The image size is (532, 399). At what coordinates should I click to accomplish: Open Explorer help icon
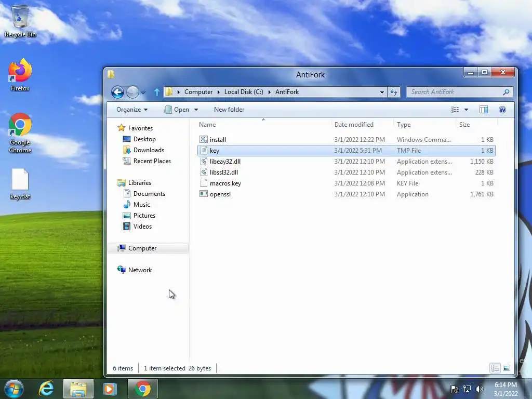pos(502,110)
